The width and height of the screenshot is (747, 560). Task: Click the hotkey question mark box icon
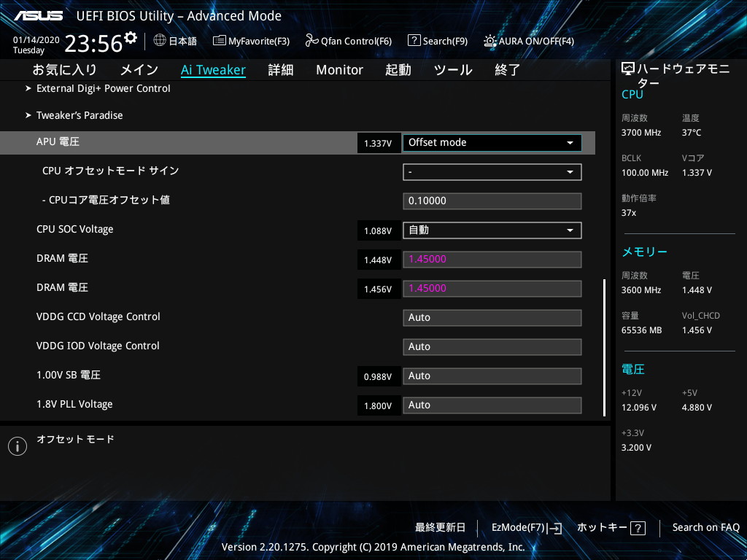pyautogui.click(x=638, y=528)
